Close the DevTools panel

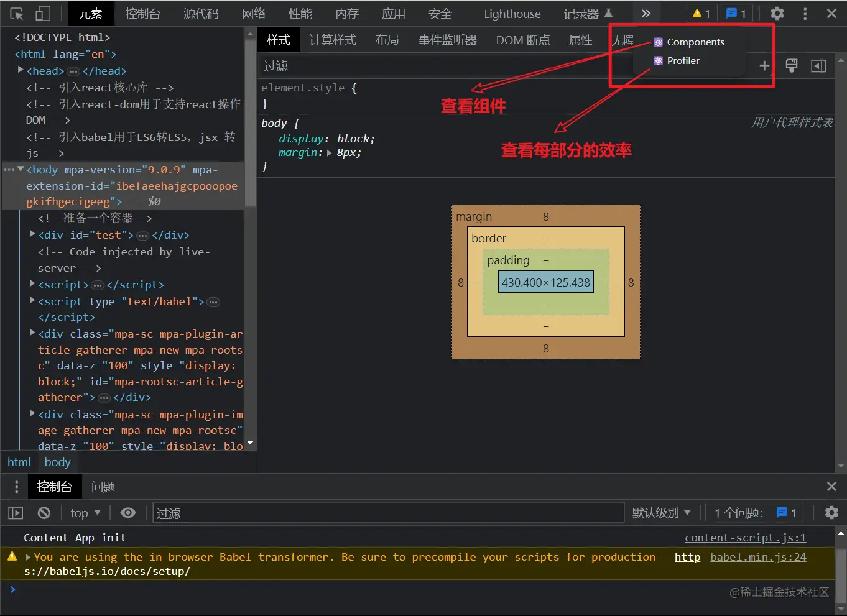click(x=831, y=14)
